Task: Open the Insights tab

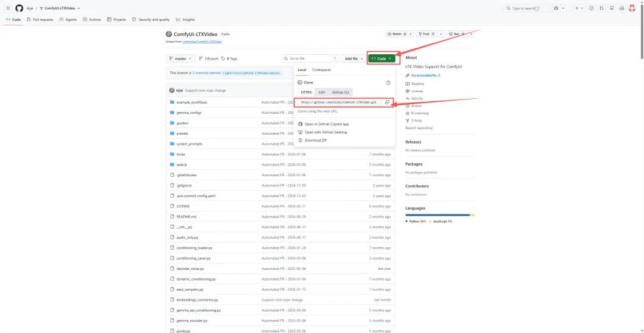Action: 185,19
